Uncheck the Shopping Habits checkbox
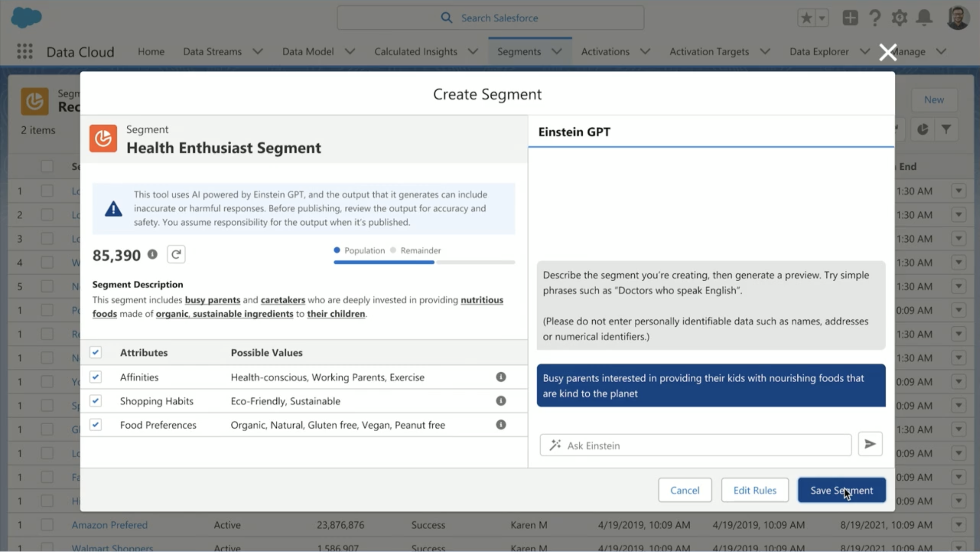Screen dimensions: 980x552 click(x=95, y=401)
